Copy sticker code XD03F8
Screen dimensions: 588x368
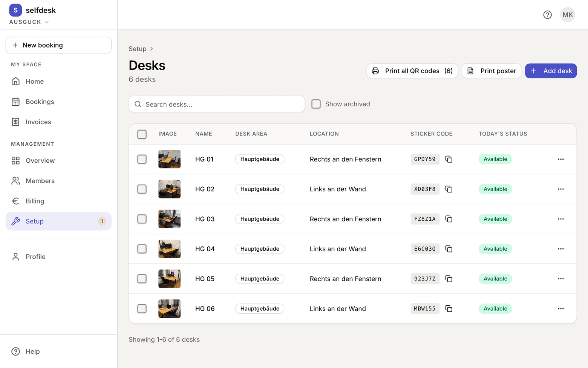[x=449, y=189]
